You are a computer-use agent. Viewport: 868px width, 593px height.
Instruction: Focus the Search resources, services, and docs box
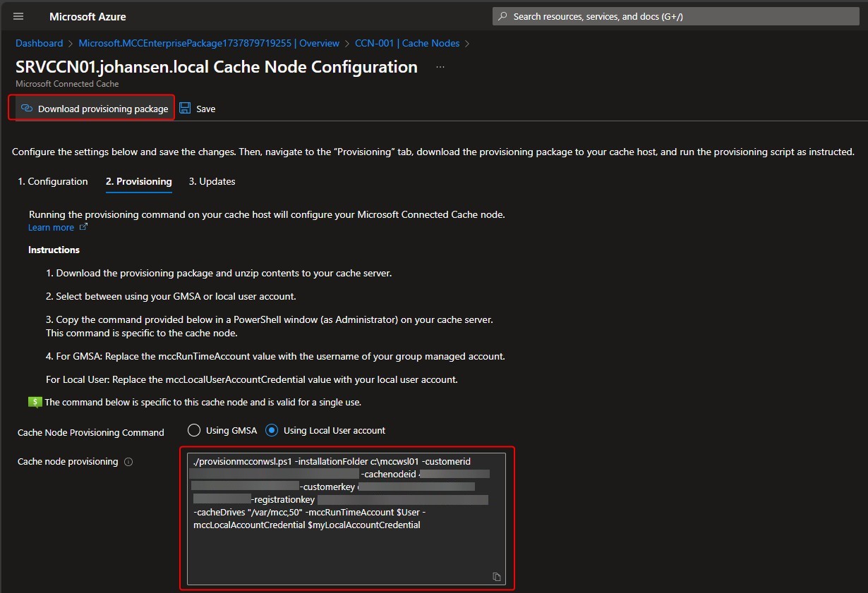pyautogui.click(x=675, y=16)
